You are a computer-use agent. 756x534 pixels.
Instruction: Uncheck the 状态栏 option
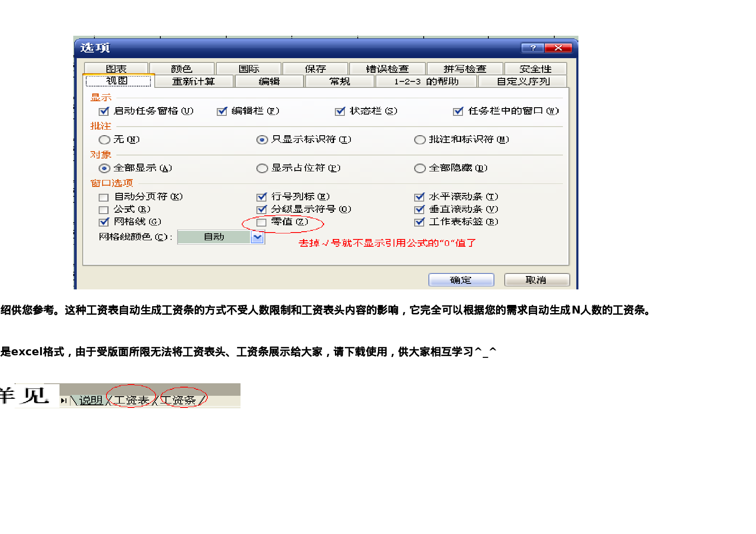(x=339, y=111)
